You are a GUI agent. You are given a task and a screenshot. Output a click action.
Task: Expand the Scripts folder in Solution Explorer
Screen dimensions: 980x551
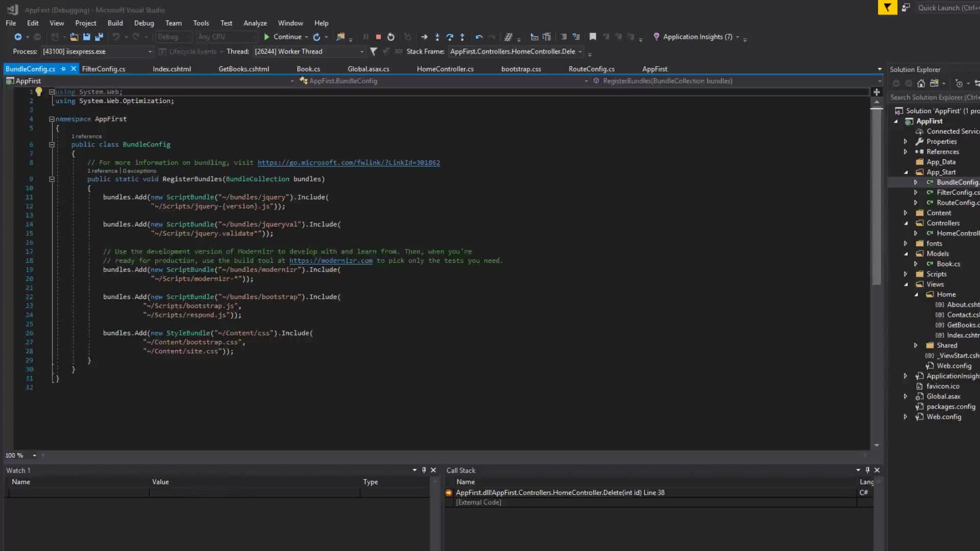pos(905,274)
